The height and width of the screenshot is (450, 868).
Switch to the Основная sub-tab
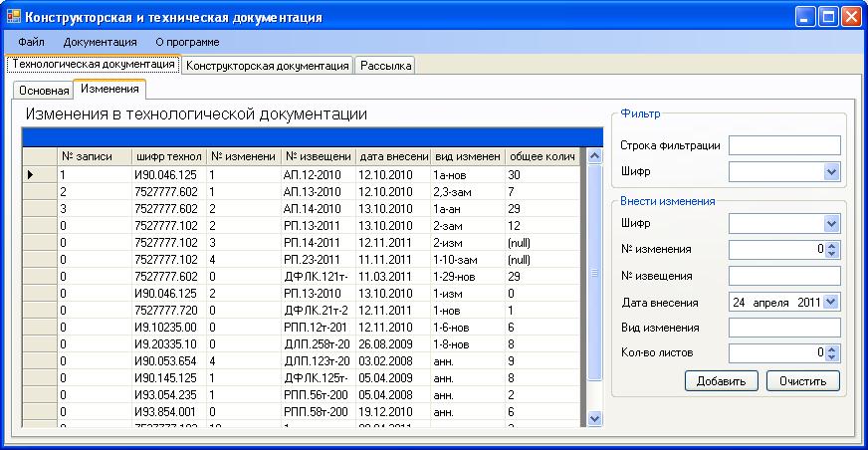(x=43, y=91)
